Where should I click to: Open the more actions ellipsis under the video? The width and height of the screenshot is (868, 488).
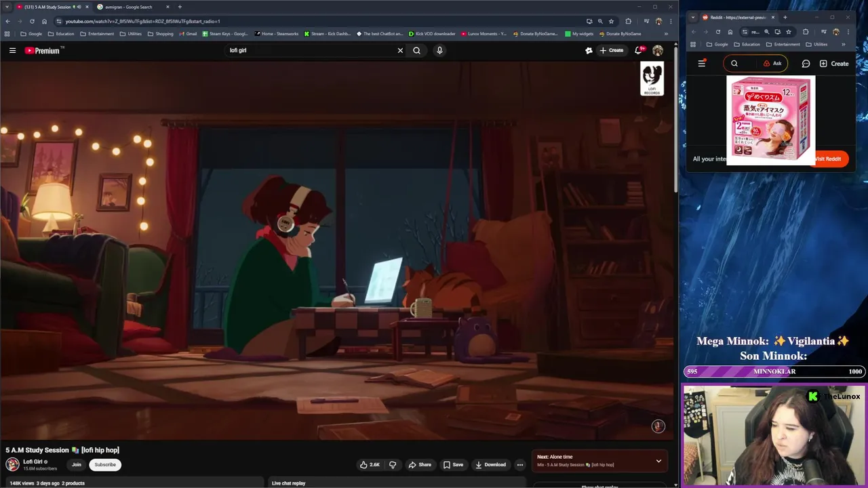[520, 464]
